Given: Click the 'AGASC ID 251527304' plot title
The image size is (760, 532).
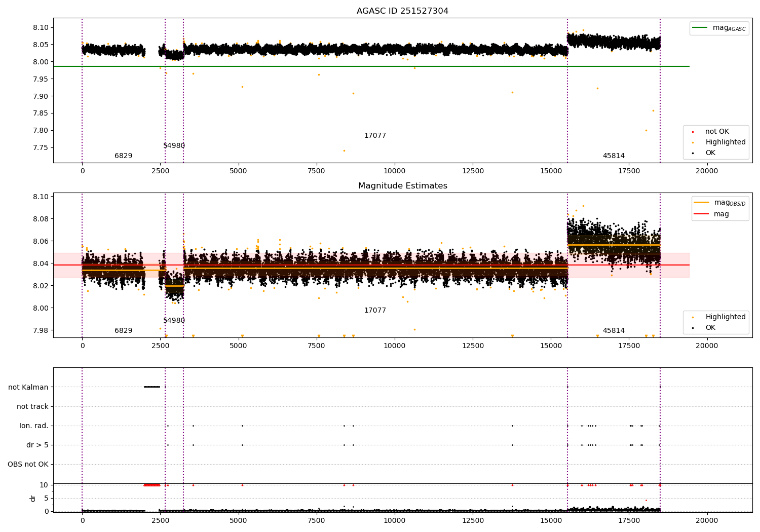Looking at the screenshot, I should pos(402,11).
